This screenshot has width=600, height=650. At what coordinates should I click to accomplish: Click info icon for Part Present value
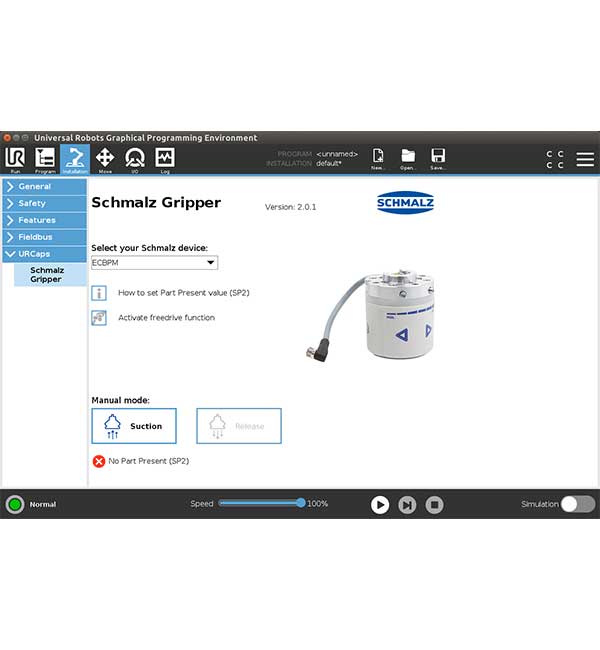(x=99, y=293)
